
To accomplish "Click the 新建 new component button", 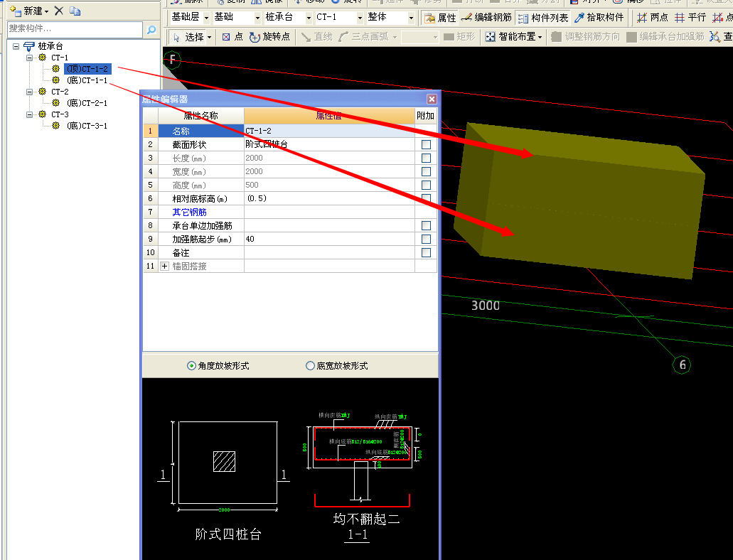I will tap(29, 10).
